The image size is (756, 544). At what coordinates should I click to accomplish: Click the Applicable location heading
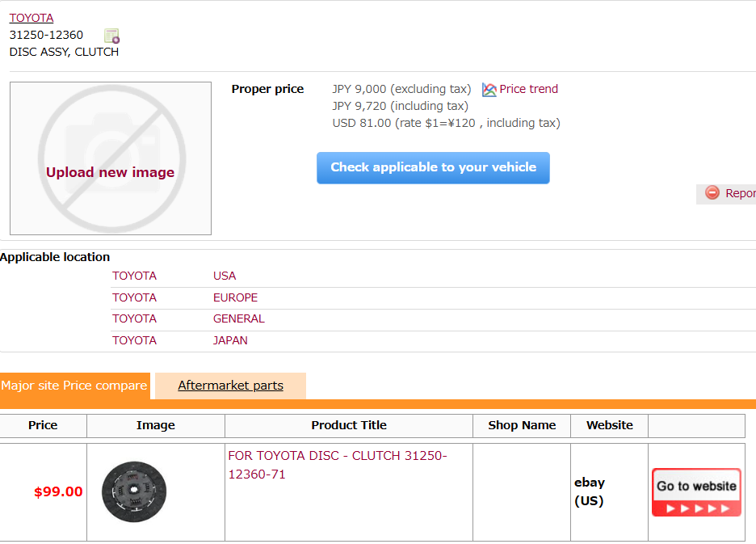tap(55, 257)
